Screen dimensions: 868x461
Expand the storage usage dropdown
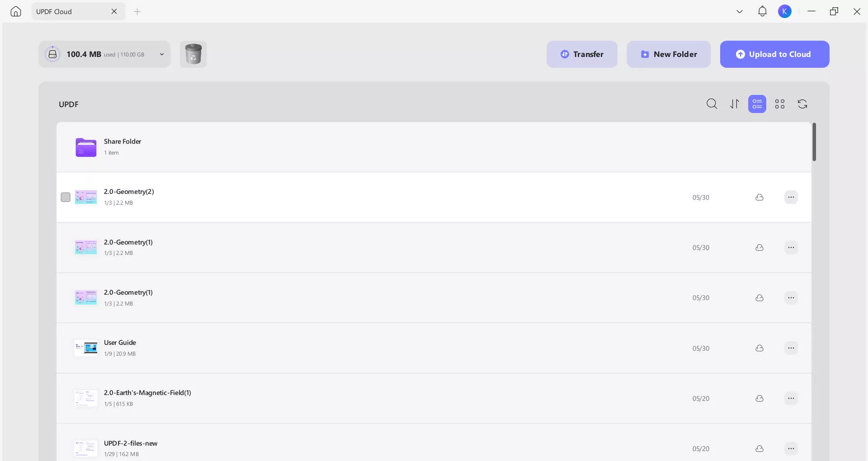[x=161, y=54]
